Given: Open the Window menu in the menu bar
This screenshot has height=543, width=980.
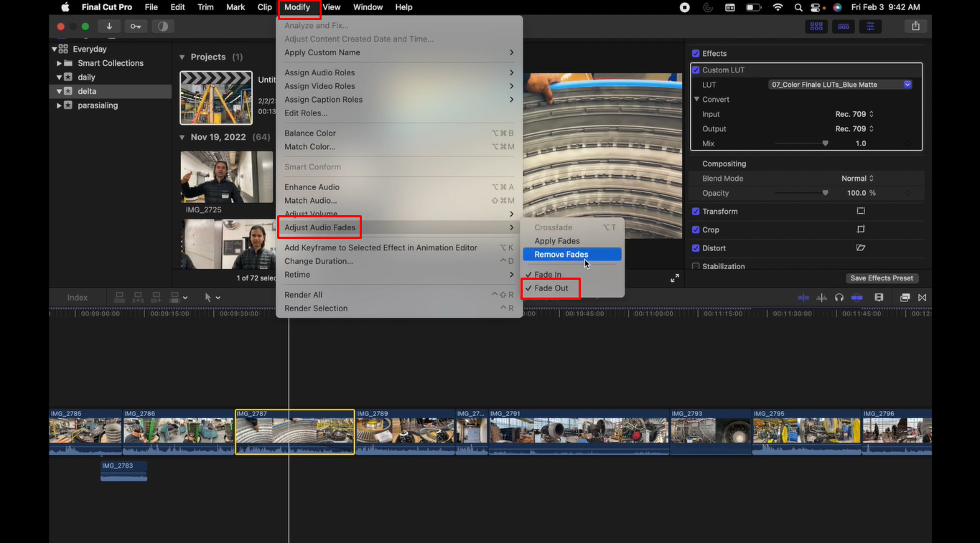Looking at the screenshot, I should point(368,6).
